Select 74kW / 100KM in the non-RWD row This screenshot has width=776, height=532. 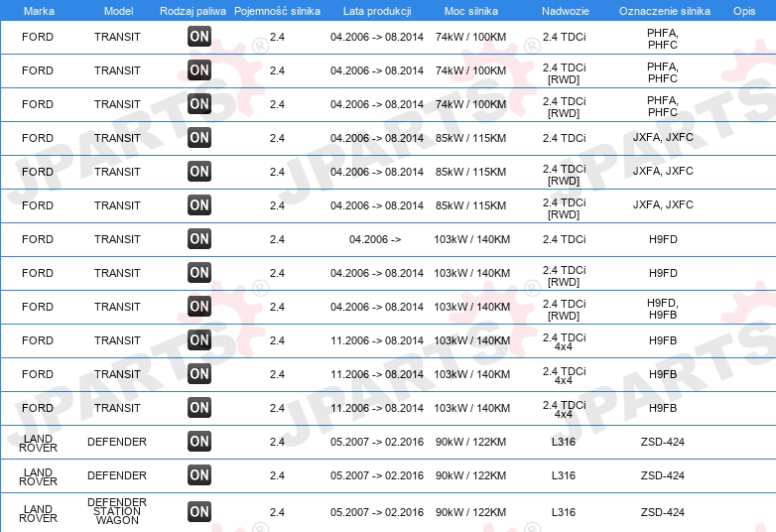pyautogui.click(x=470, y=37)
